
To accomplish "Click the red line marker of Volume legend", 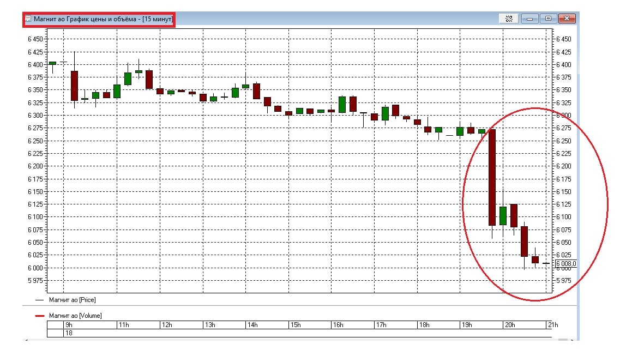I will [40, 316].
